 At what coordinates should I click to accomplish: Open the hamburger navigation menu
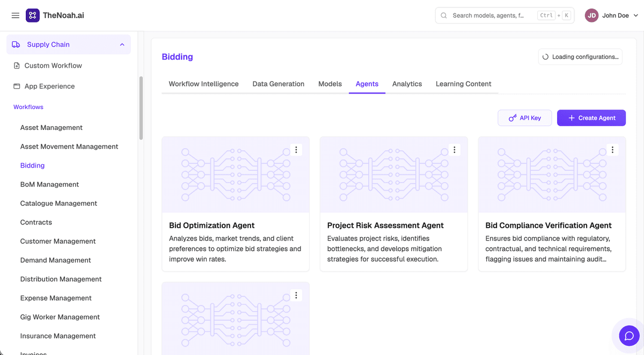pos(16,16)
